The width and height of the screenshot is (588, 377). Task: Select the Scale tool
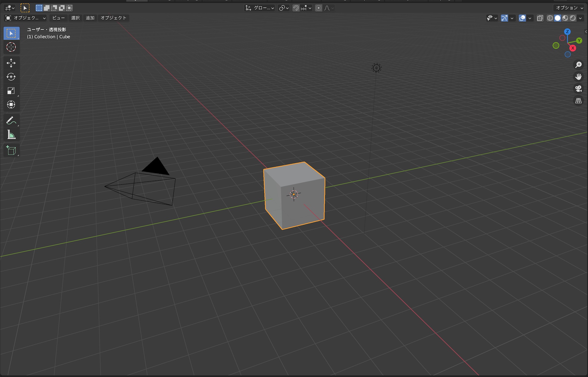[x=11, y=91]
